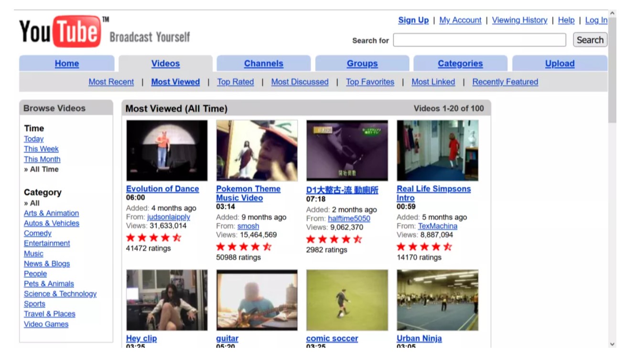625x364 pixels.
Task: Open the Urban Ninja thumbnail
Action: pyautogui.click(x=438, y=300)
